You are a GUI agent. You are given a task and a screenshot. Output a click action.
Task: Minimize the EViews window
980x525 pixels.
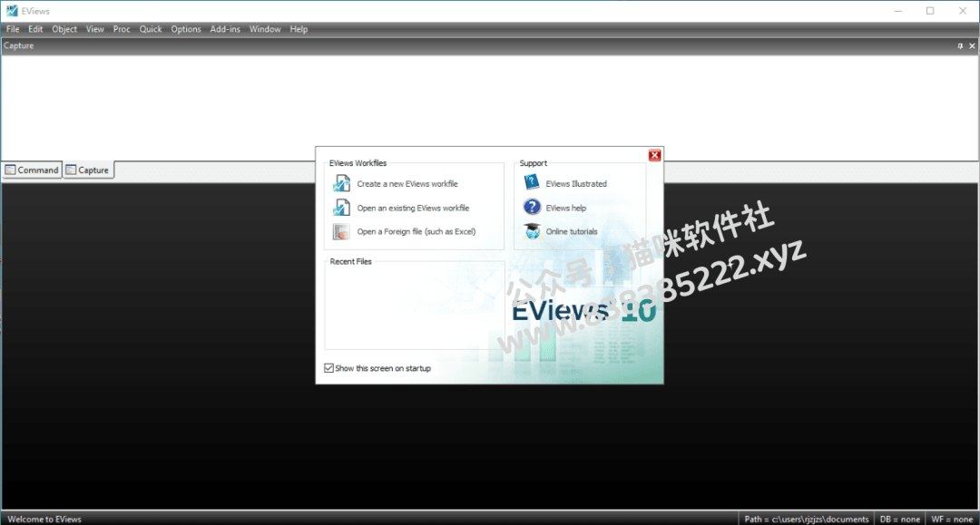(898, 11)
